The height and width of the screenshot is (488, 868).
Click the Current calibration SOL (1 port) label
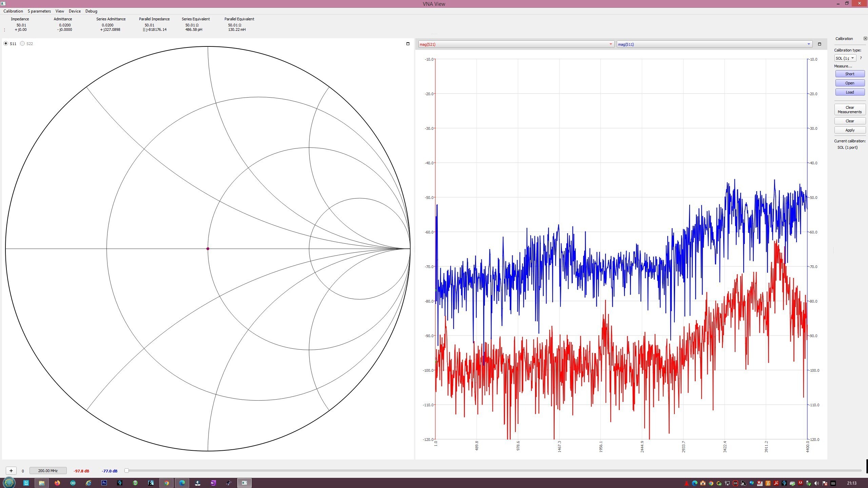(x=847, y=147)
